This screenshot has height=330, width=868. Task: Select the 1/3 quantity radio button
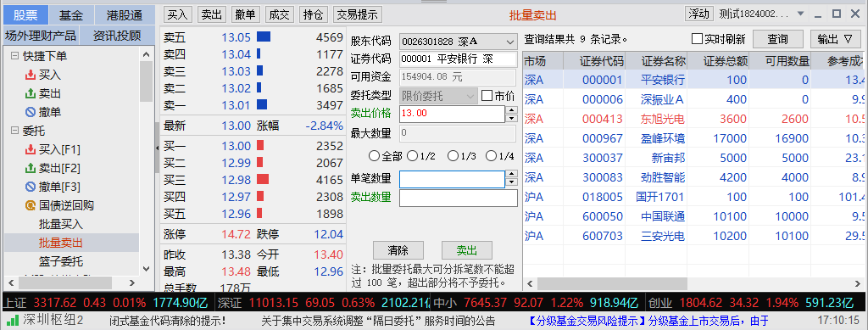[453, 156]
